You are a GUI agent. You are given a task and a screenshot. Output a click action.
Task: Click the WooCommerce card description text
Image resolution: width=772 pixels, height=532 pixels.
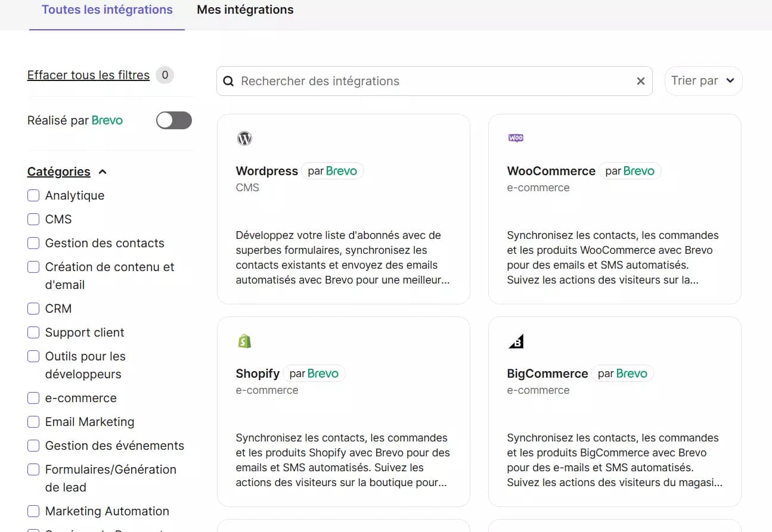pos(613,257)
